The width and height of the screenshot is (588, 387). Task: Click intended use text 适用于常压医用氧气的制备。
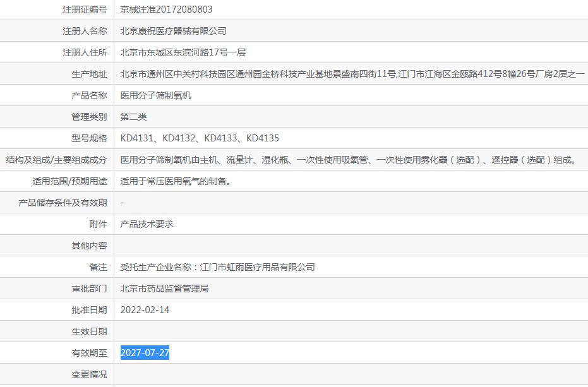pos(176,181)
